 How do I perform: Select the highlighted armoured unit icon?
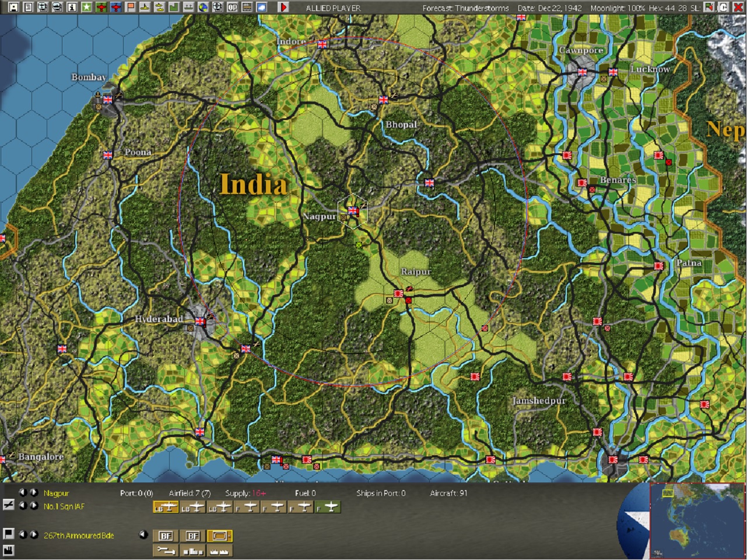pos(219,536)
